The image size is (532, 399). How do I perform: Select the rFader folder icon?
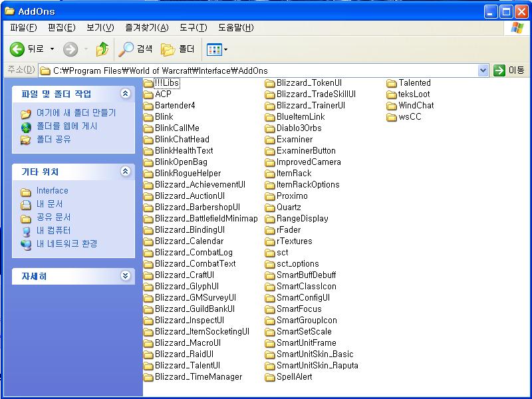(x=270, y=230)
